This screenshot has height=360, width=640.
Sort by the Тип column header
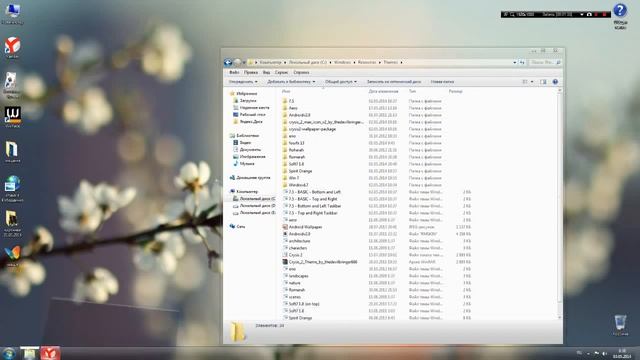[x=413, y=91]
